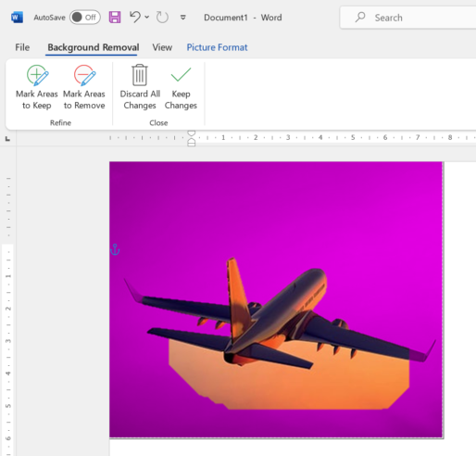This screenshot has width=476, height=456.
Task: Open the File menu
Action: tap(22, 47)
